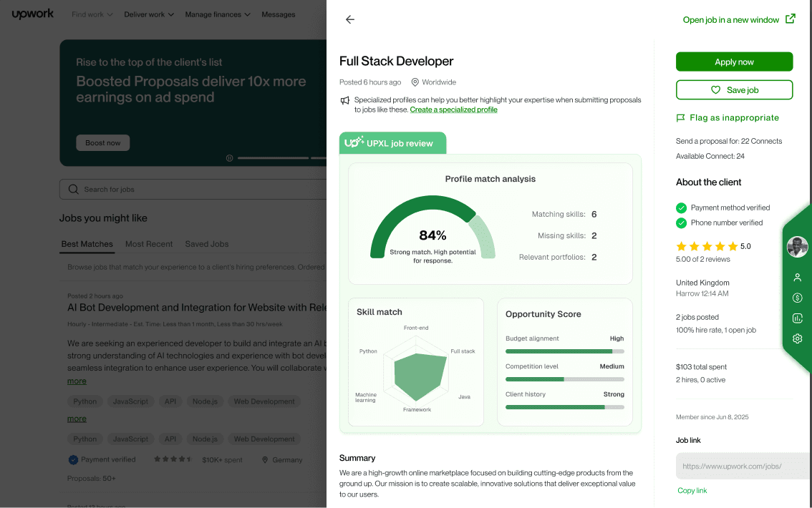812x508 pixels.
Task: Open Create a specialized profile link
Action: tap(453, 109)
